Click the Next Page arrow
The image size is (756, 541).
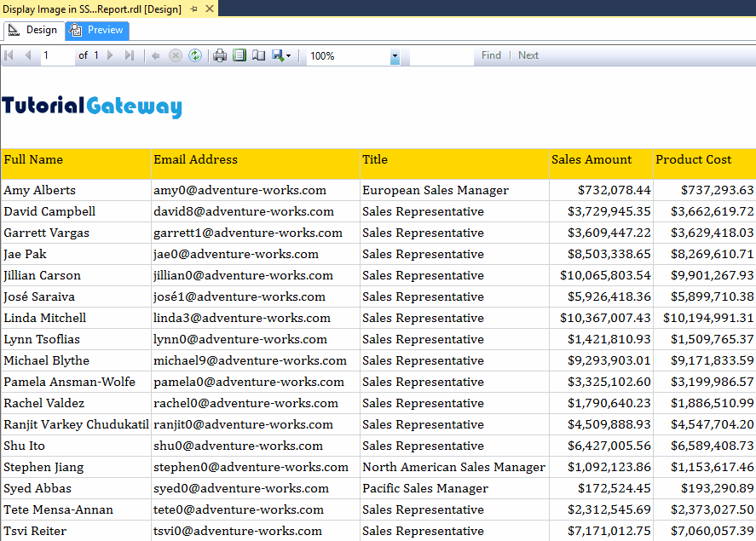point(111,55)
